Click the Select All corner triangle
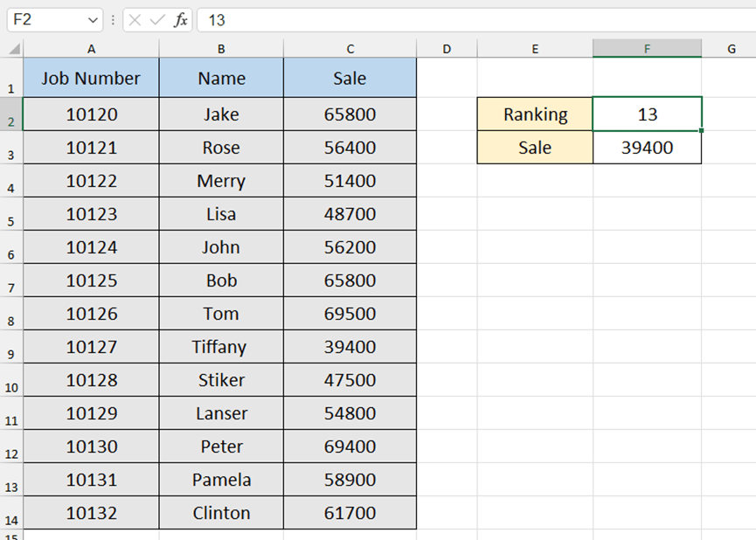Screen dimensions: 756x540 pos(15,49)
